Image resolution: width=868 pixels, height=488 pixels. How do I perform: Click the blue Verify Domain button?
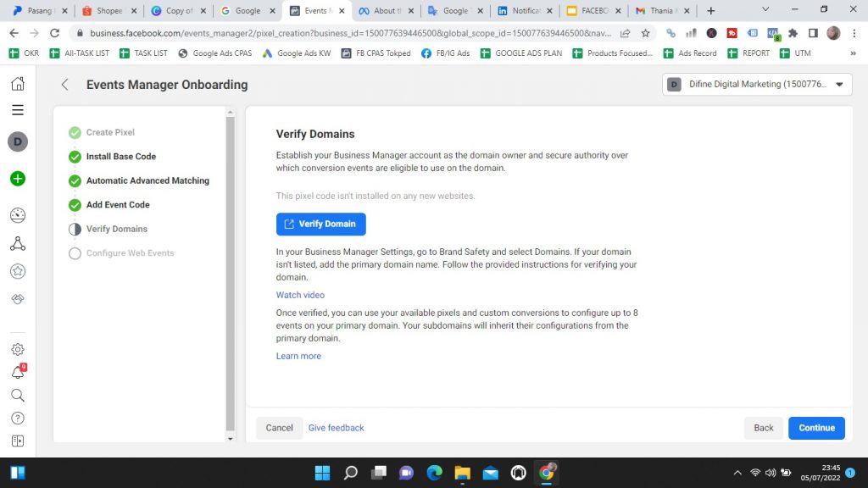coord(320,225)
